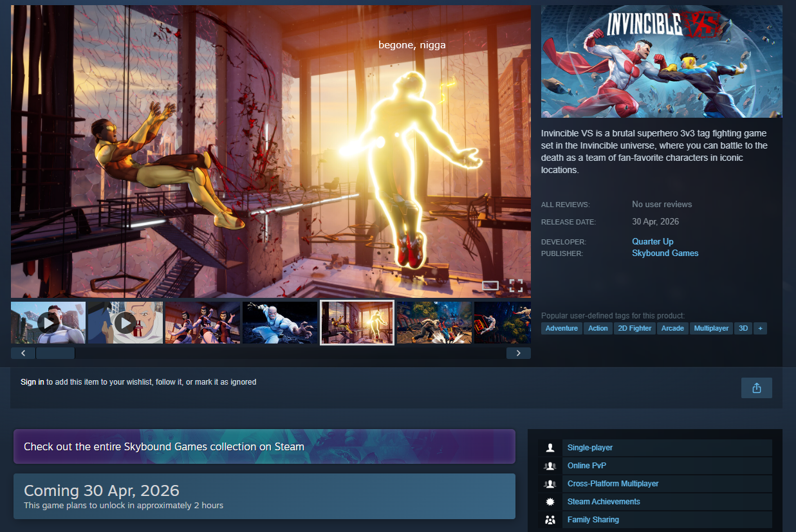Screen dimensions: 796x532
Task: Click the Online PvP icon
Action: click(x=550, y=466)
